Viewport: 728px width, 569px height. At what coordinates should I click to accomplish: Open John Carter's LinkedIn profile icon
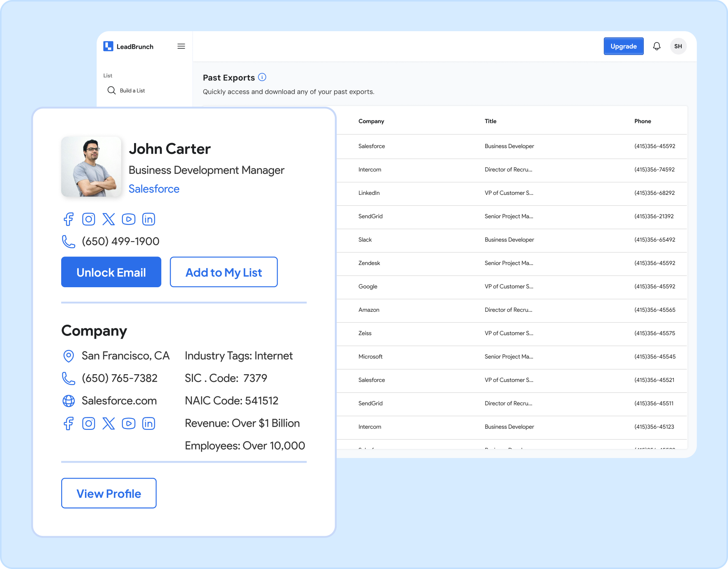pyautogui.click(x=148, y=219)
